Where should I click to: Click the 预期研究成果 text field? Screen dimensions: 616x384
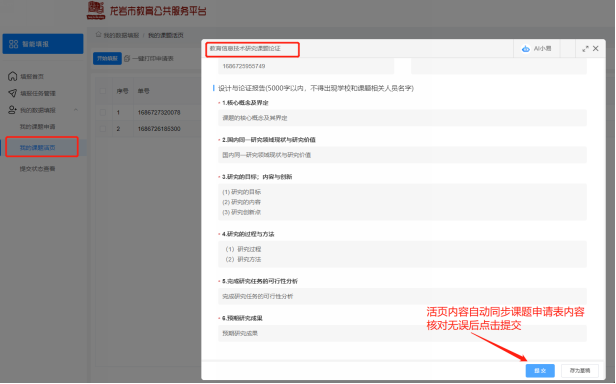(402, 333)
